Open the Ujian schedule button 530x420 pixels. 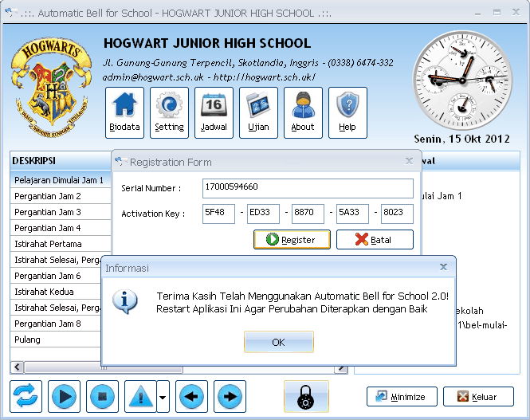(x=258, y=113)
